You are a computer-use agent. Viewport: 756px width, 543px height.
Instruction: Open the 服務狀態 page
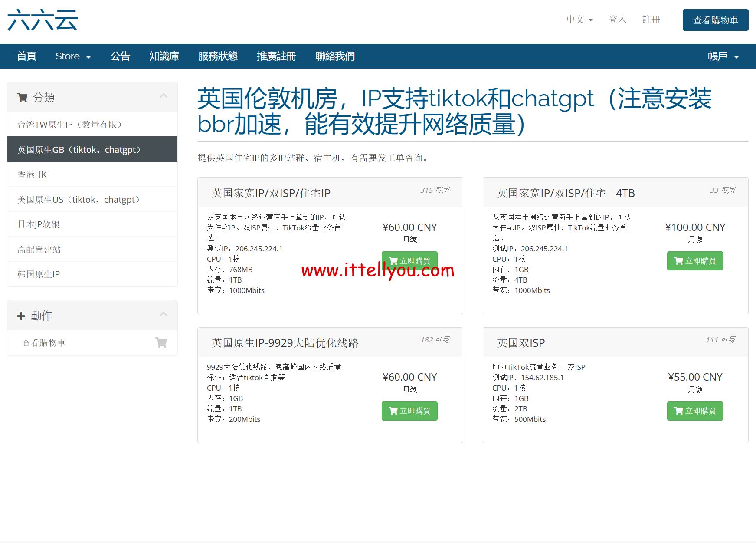pyautogui.click(x=218, y=56)
